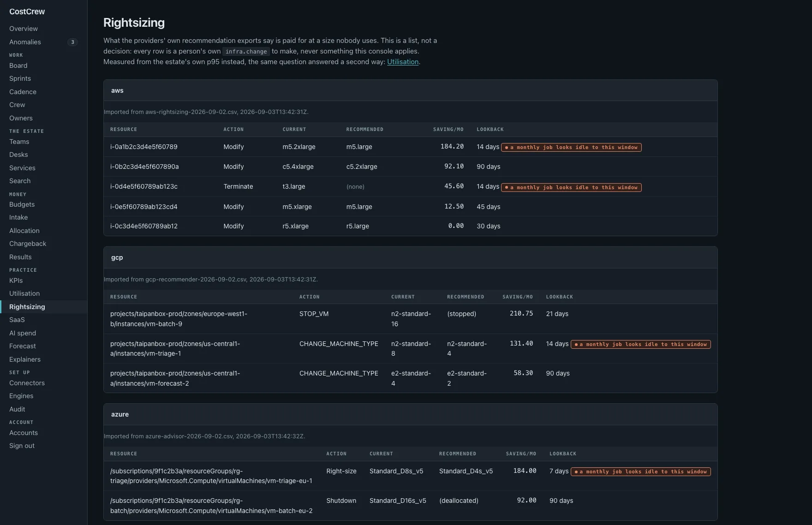Select resource i-0b2c3d4e5f607890a
The height and width of the screenshot is (525, 812).
144,167
